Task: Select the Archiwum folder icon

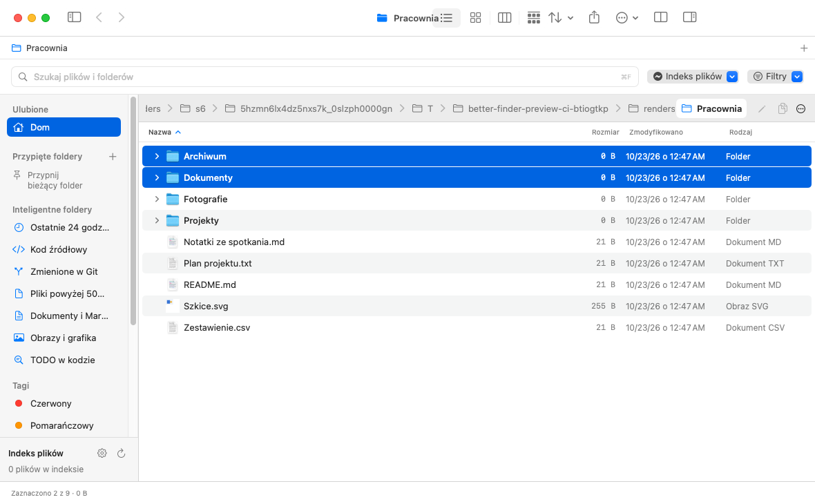Action: click(x=173, y=156)
